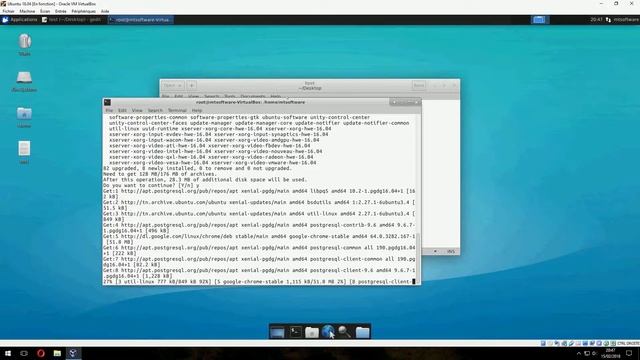Click the terminal window vertical scrollbar
Screen dimensions: 640x360
tap(418, 199)
